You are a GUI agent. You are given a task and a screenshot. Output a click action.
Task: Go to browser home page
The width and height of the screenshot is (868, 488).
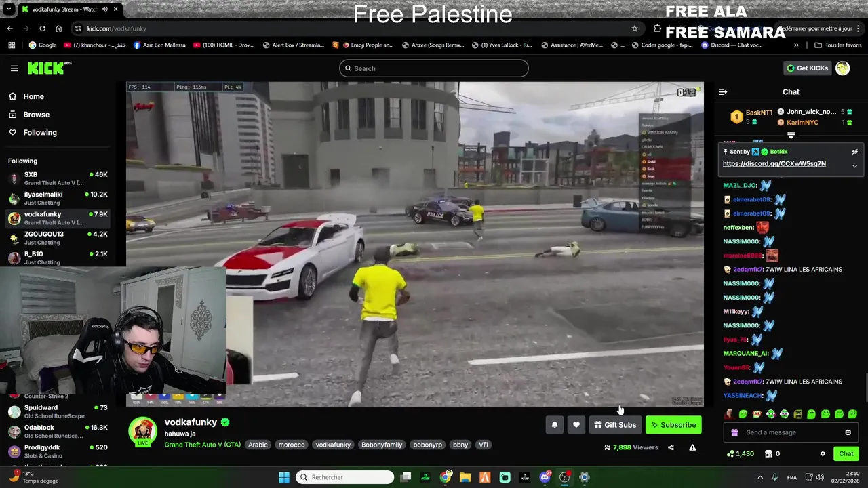pyautogui.click(x=58, y=28)
